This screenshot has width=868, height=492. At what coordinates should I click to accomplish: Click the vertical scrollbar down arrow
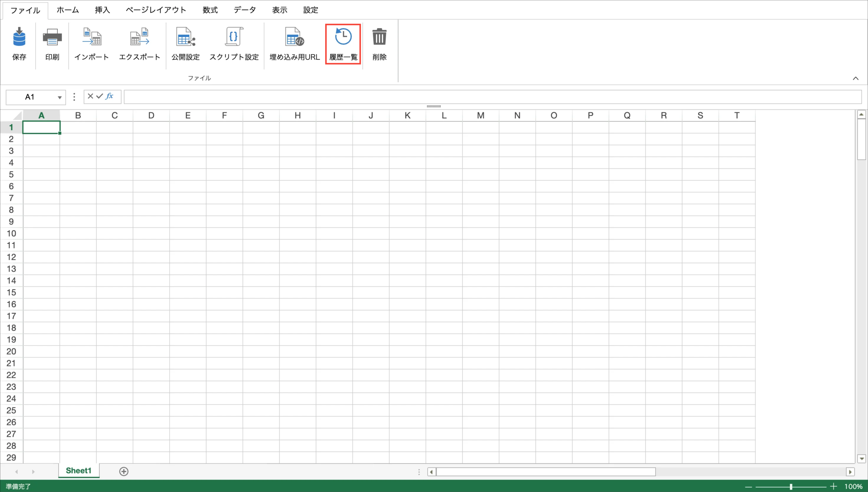[861, 459]
